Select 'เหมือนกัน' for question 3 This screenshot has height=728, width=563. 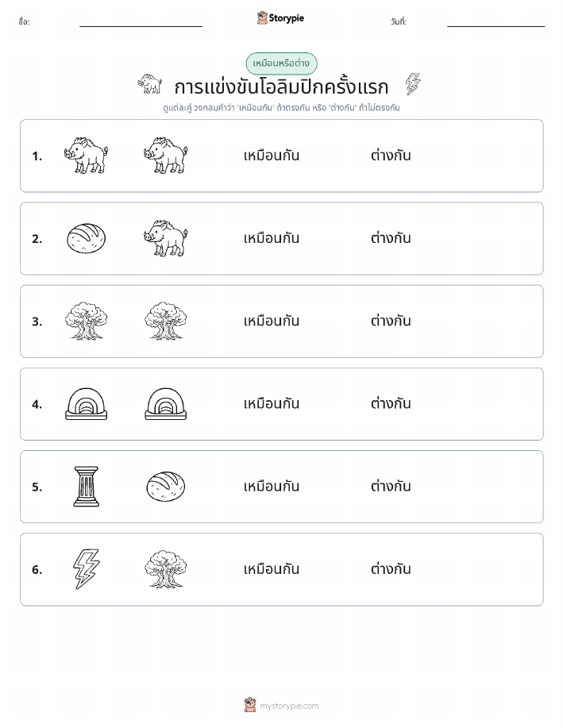click(272, 321)
